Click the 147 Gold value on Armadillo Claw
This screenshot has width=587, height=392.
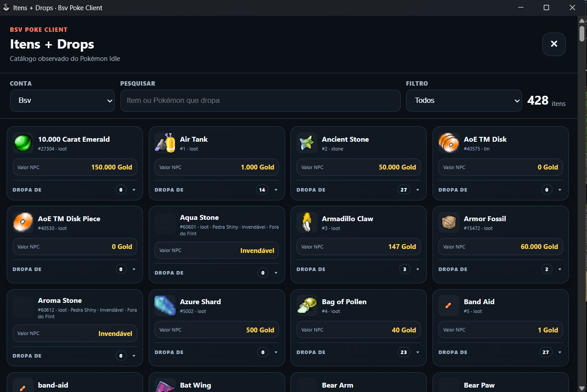[x=402, y=247]
